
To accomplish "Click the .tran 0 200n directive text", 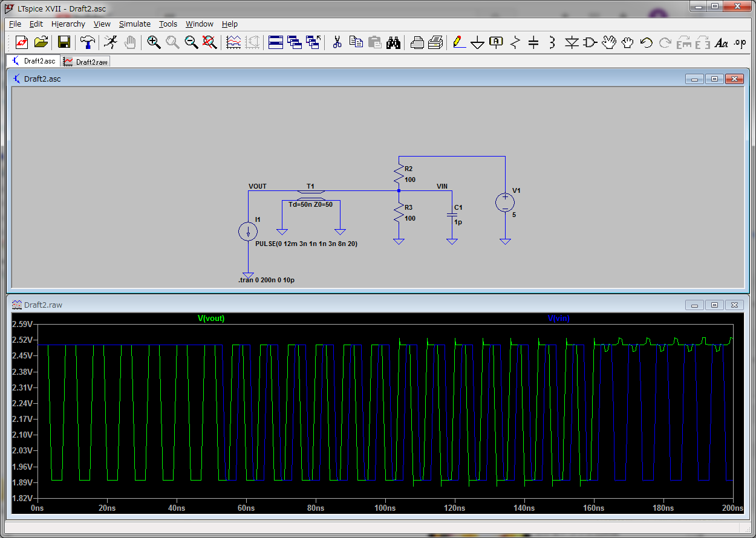I will [x=270, y=280].
